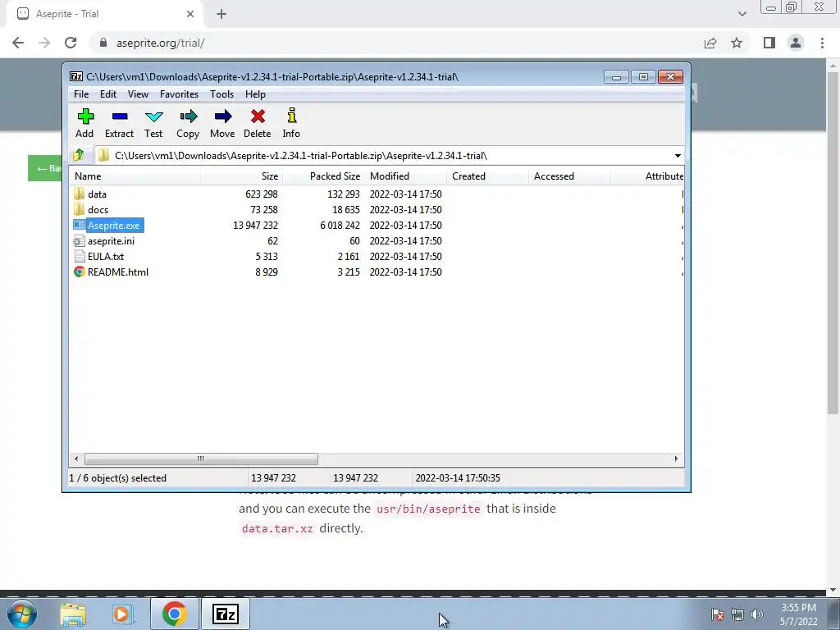The height and width of the screenshot is (630, 840).
Task: Open the Favorites menu
Action: tap(179, 94)
